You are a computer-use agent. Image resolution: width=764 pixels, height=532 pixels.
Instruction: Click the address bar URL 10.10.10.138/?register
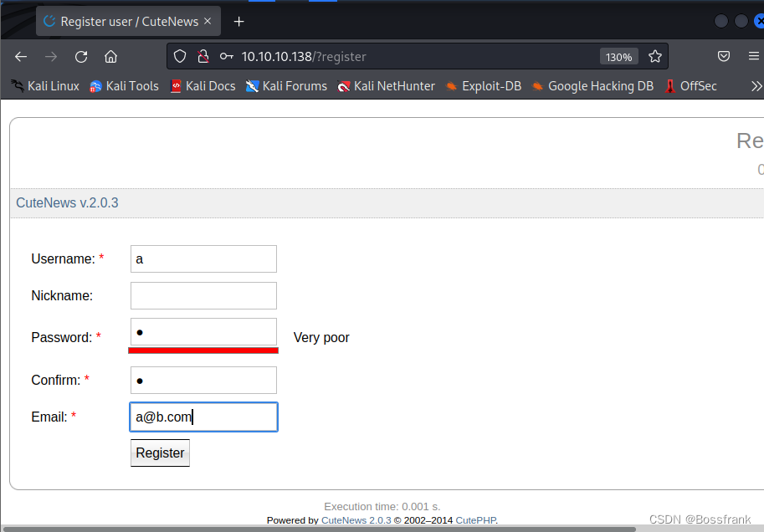click(304, 57)
